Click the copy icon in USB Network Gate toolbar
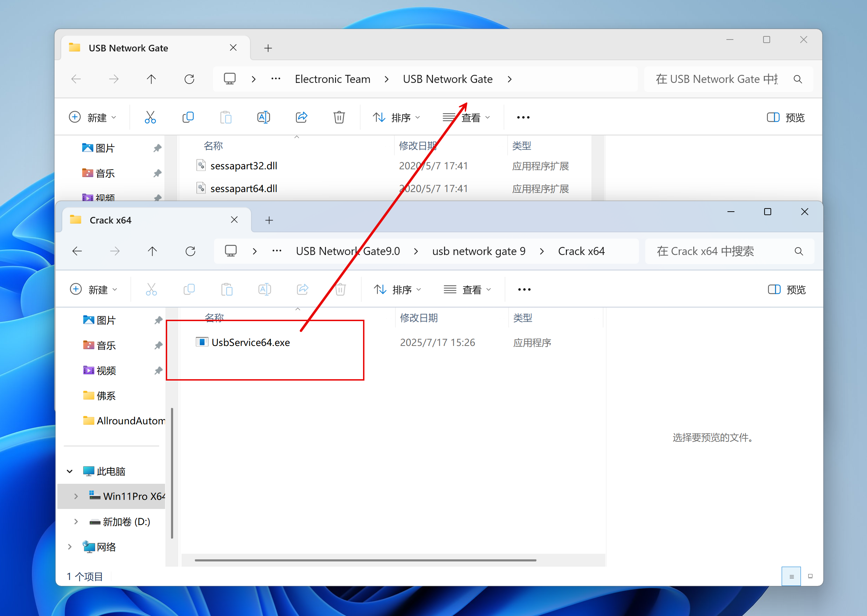This screenshot has width=867, height=616. tap(188, 117)
